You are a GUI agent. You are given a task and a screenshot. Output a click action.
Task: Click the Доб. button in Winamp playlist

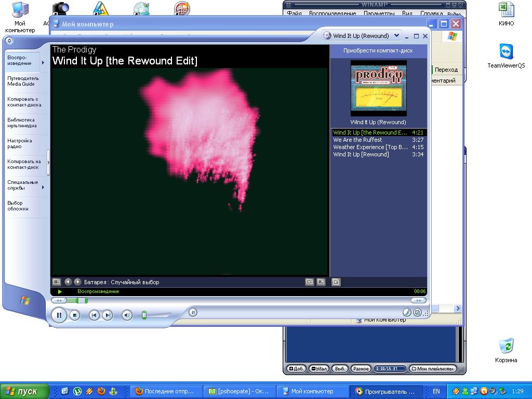point(296,368)
